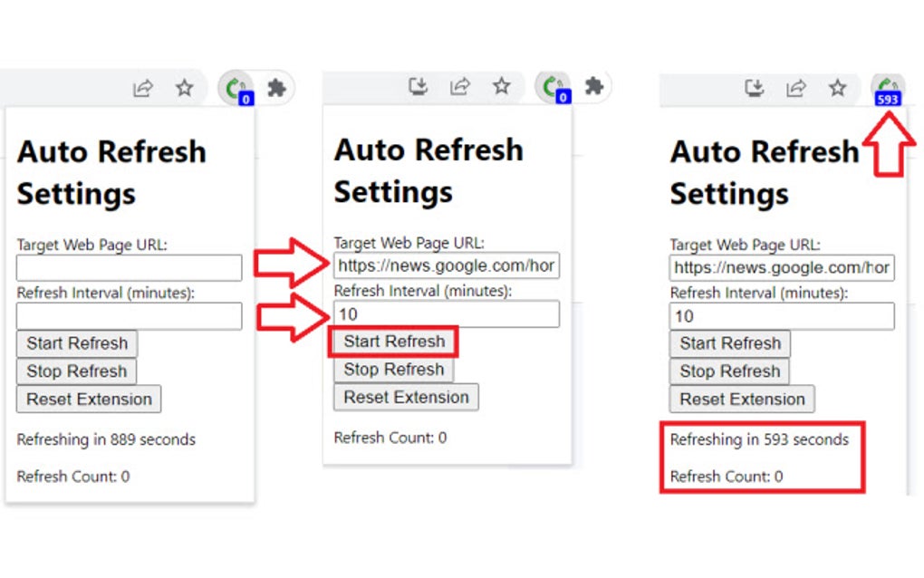Click the empty Target Web Page URL field

coord(129,268)
